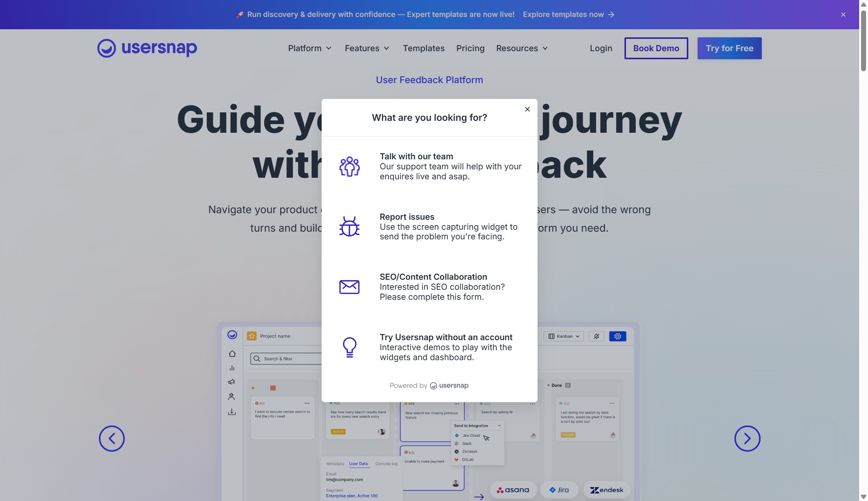Open the Templates page
Image resolution: width=868 pixels, height=501 pixels.
pos(424,48)
